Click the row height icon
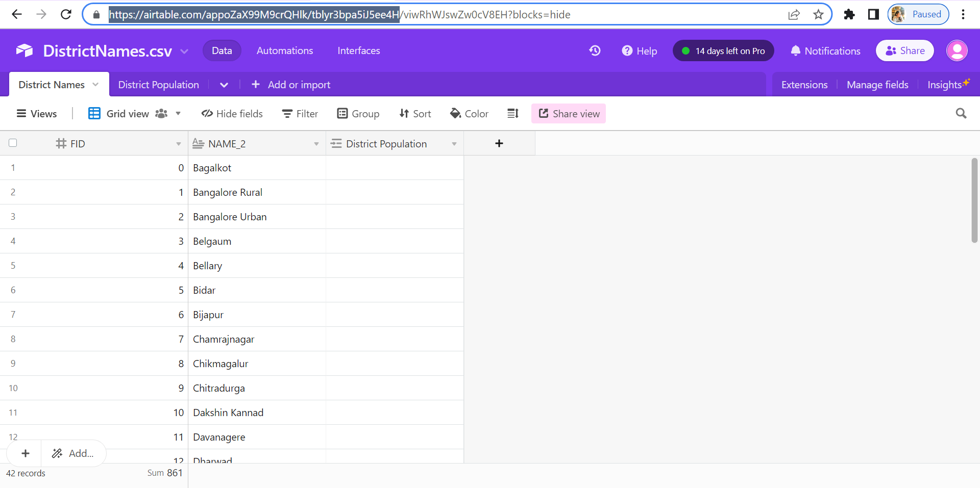The image size is (980, 488). pos(513,114)
